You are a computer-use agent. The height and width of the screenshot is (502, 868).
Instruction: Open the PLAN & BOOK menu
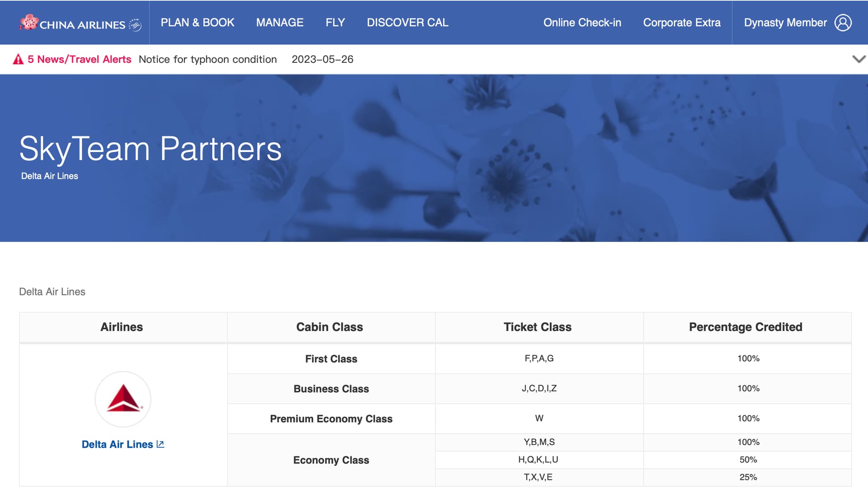coord(198,23)
